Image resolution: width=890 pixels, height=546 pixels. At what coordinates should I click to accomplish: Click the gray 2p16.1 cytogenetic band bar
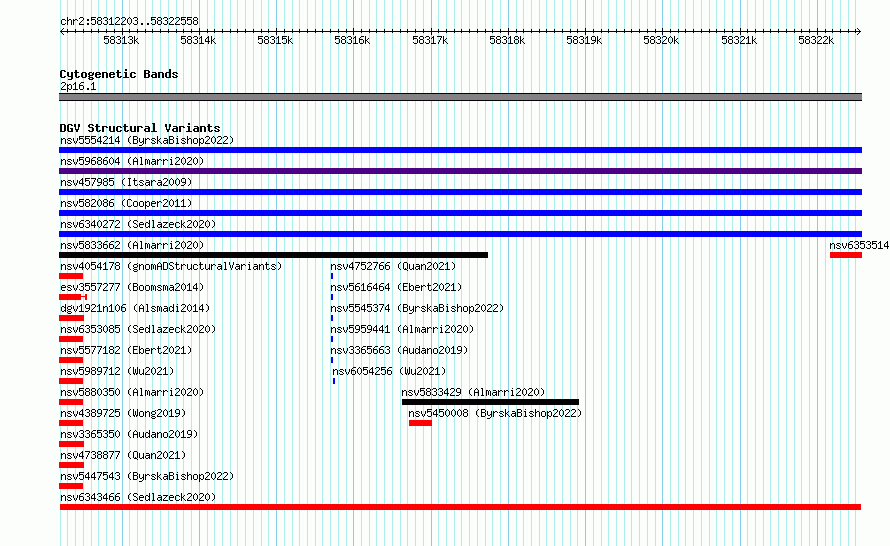(460, 97)
